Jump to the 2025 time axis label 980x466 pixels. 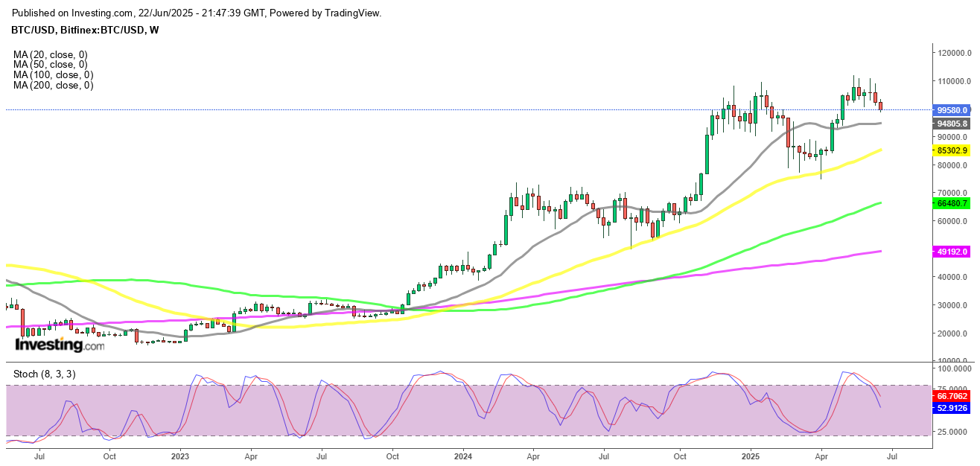(751, 455)
